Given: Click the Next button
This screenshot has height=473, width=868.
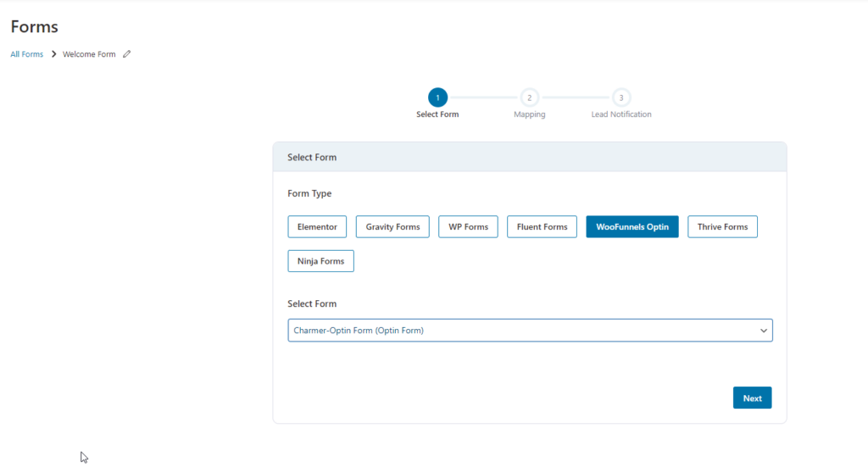Looking at the screenshot, I should (753, 398).
